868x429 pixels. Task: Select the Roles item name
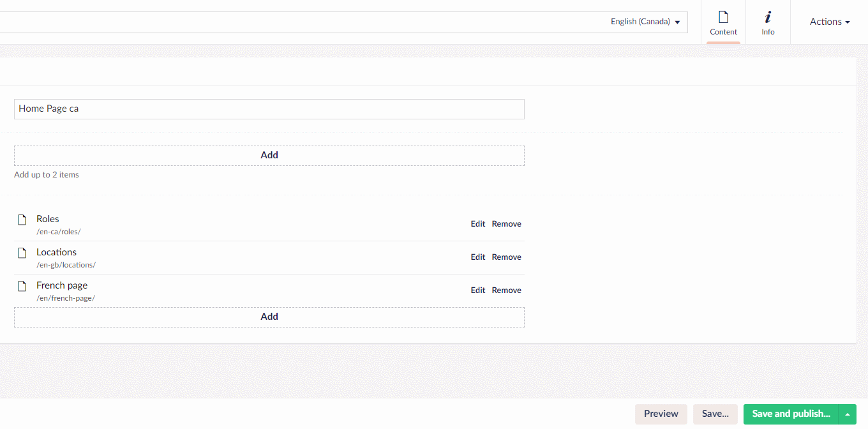pyautogui.click(x=48, y=219)
